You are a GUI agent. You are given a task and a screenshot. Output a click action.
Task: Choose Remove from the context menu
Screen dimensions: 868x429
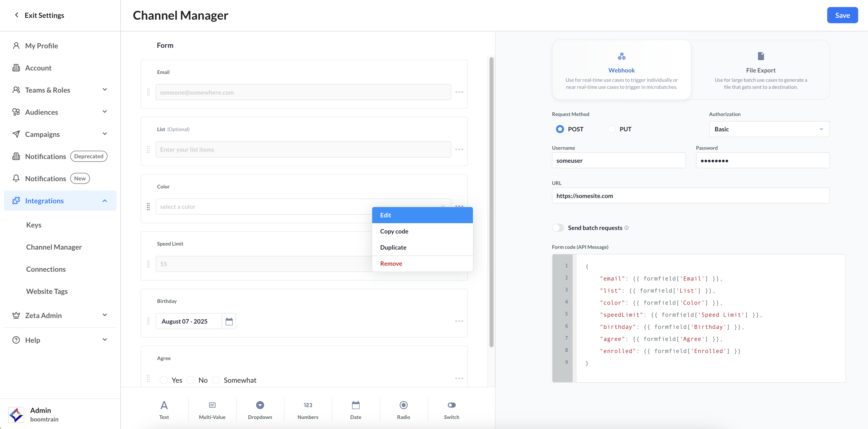click(x=391, y=263)
